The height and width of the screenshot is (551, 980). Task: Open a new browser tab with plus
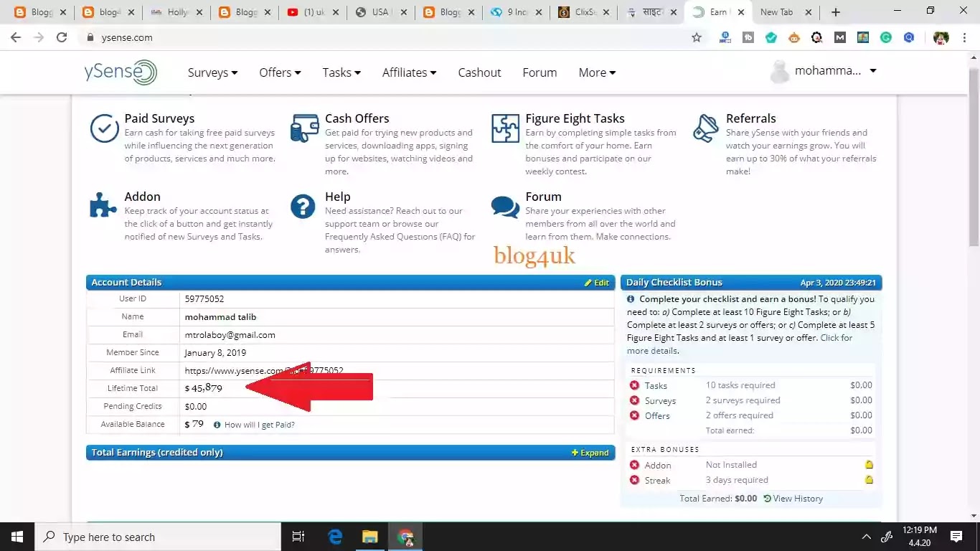pyautogui.click(x=835, y=12)
